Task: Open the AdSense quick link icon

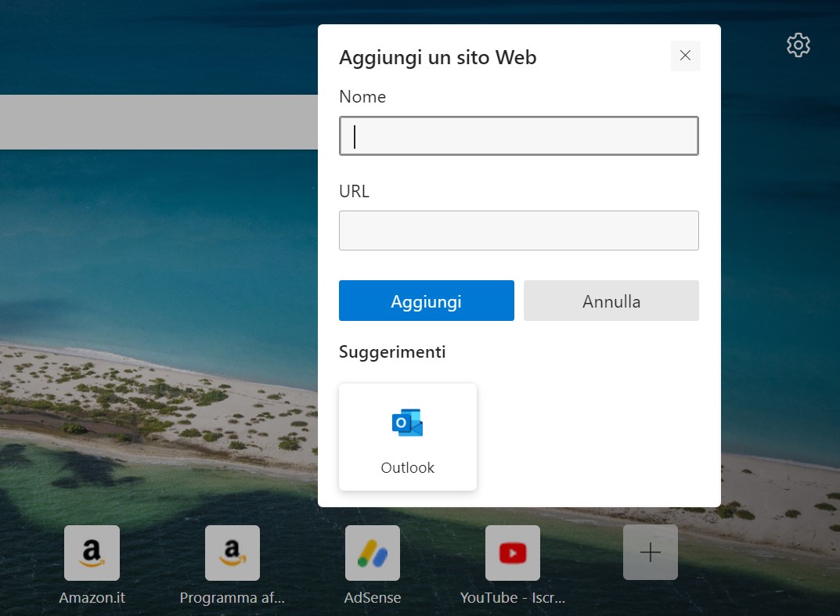Action: pyautogui.click(x=373, y=553)
